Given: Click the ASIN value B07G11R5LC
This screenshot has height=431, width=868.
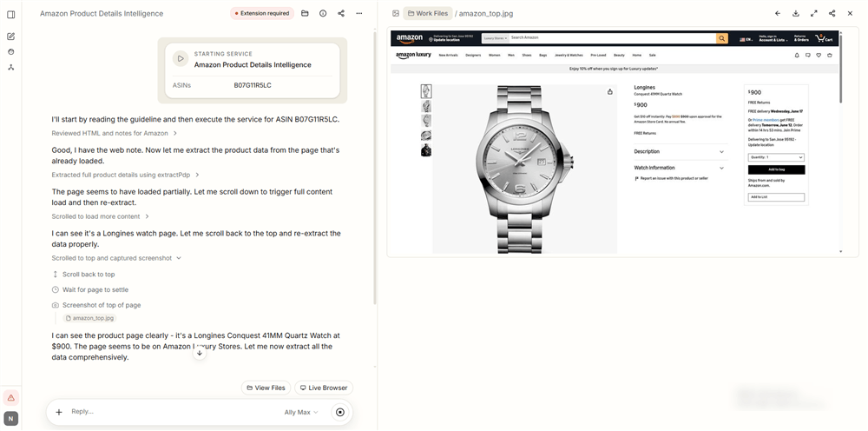Looking at the screenshot, I should [253, 85].
